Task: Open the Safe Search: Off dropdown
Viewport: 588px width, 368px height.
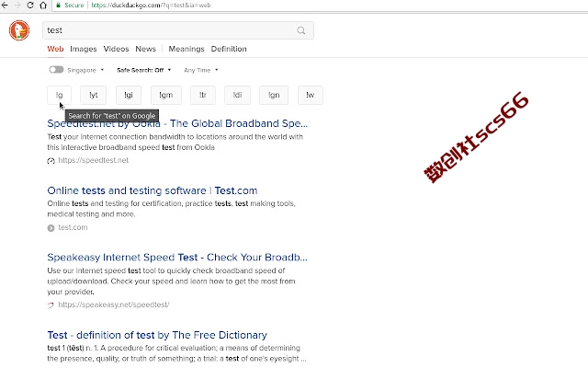Action: (x=144, y=70)
